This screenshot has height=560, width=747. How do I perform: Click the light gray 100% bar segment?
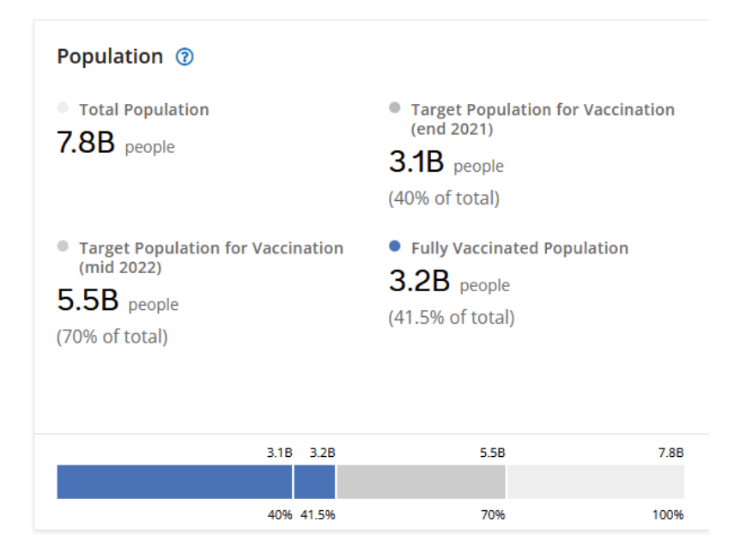coord(595,482)
